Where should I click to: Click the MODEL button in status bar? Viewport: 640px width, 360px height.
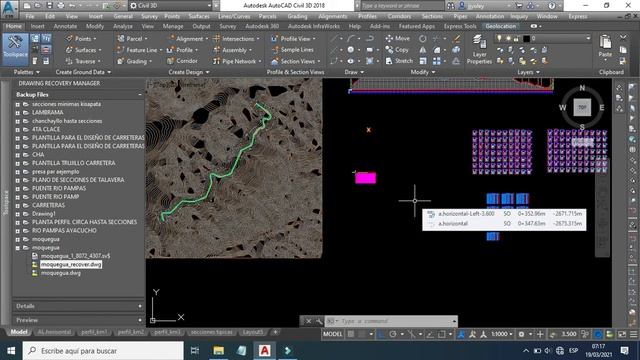333,334
